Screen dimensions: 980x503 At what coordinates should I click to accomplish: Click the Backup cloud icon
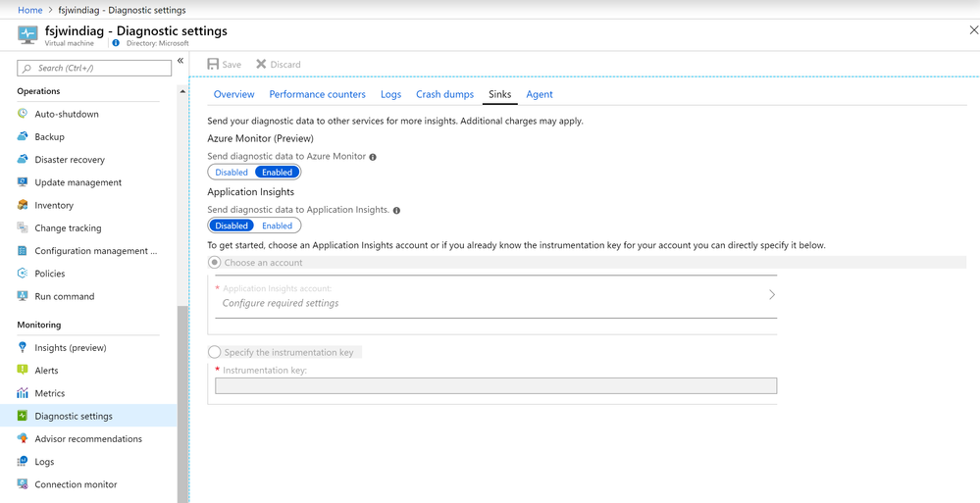tap(23, 136)
